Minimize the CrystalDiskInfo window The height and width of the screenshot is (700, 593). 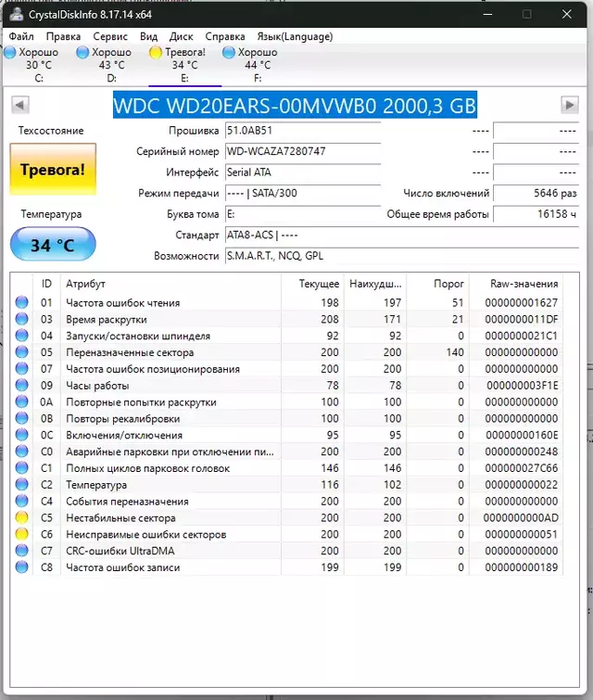pos(487,14)
